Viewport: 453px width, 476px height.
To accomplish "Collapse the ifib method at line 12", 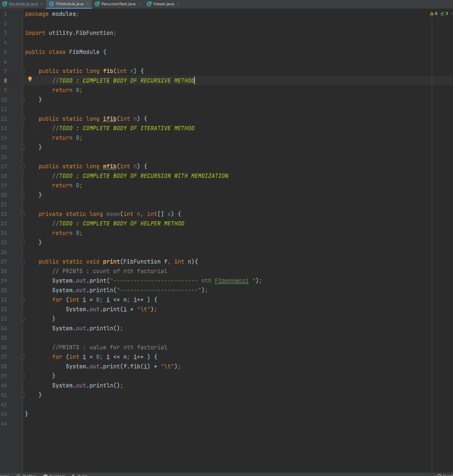I will [x=23, y=119].
